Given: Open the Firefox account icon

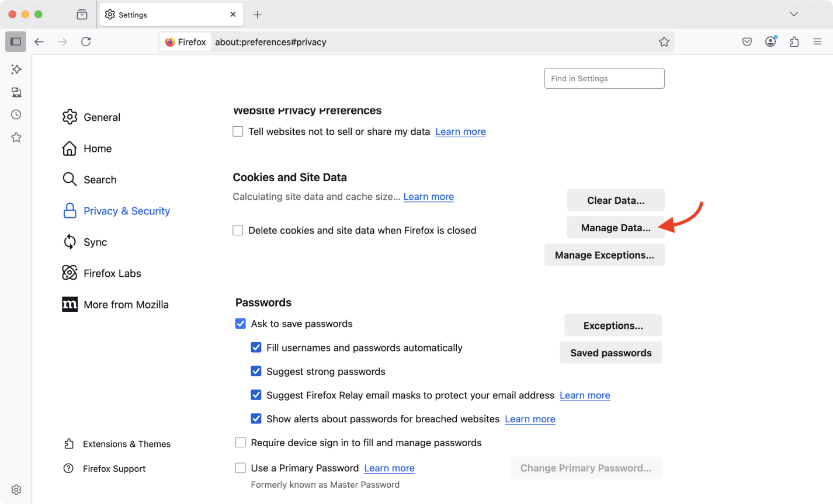Looking at the screenshot, I should coord(770,42).
